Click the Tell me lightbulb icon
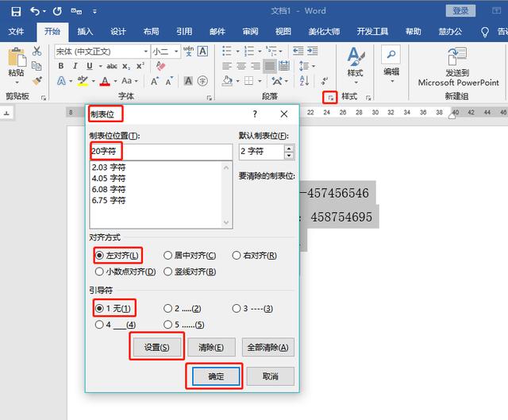508x420 pixels. pyautogui.click(x=485, y=32)
